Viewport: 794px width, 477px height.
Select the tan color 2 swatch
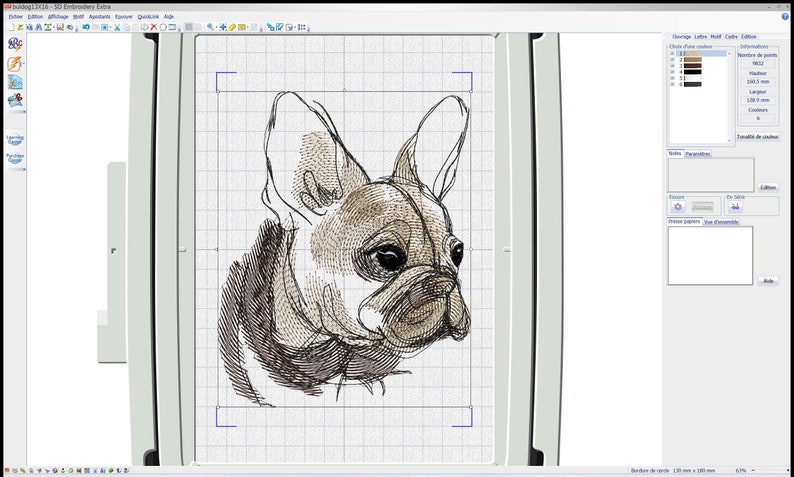coord(693,60)
